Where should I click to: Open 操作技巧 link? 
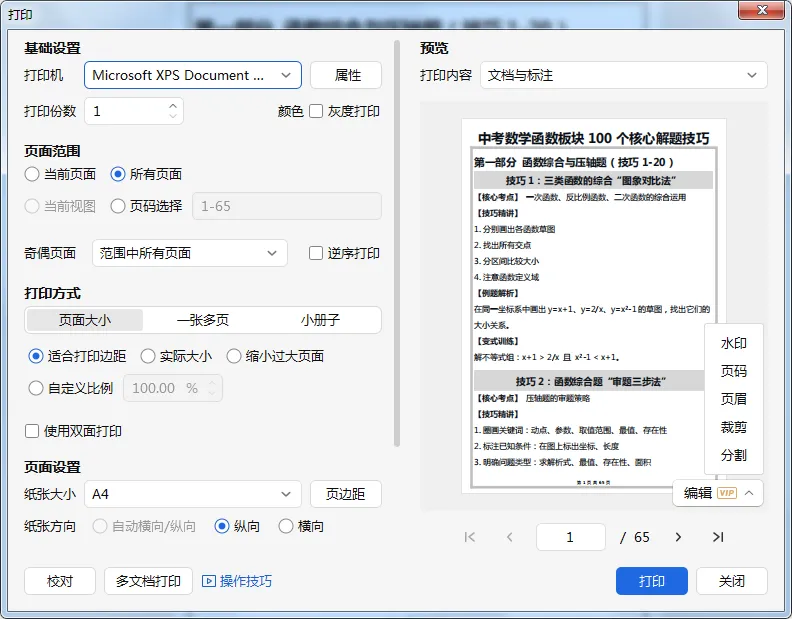(x=245, y=581)
